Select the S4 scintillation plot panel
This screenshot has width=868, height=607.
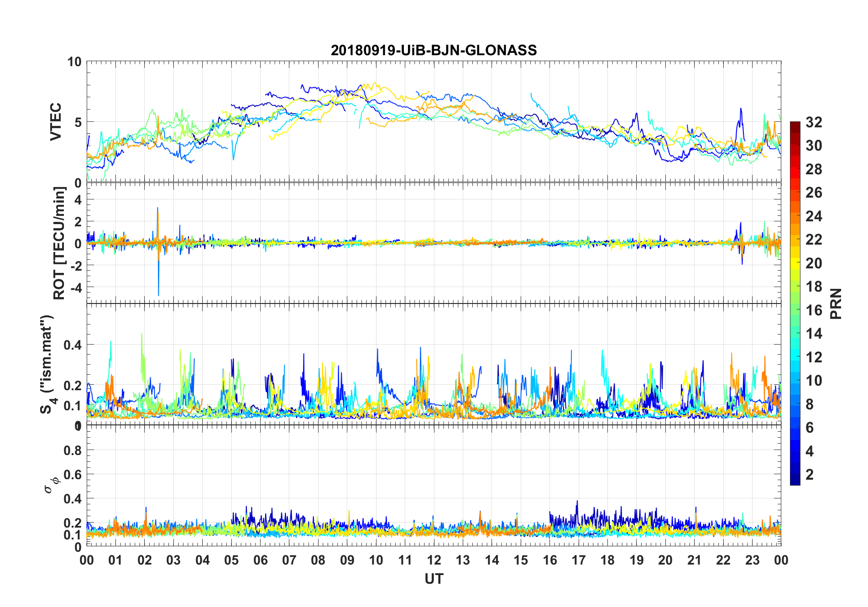click(x=434, y=364)
